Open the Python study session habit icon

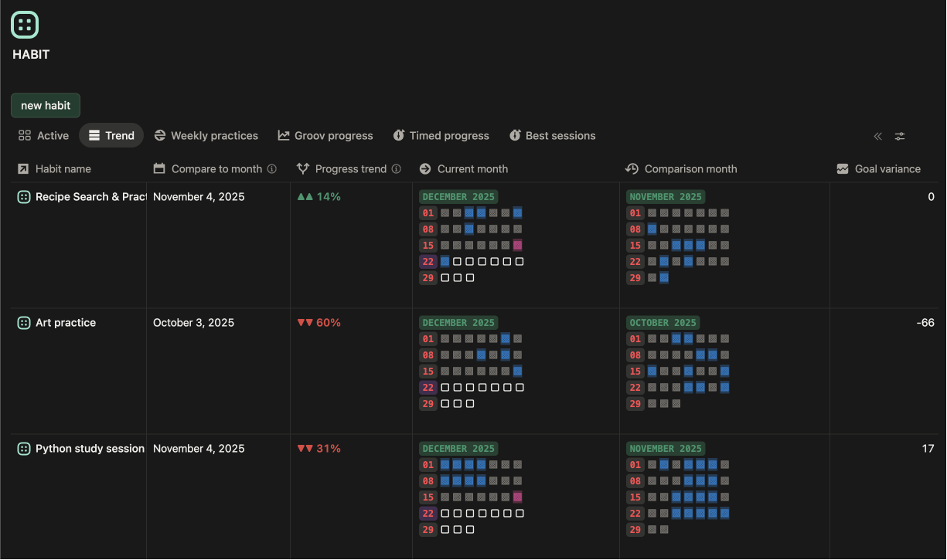pos(24,449)
